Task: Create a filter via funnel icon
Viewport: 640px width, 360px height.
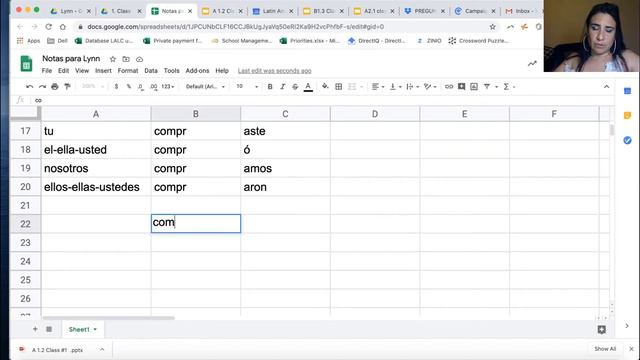Action: tap(487, 87)
